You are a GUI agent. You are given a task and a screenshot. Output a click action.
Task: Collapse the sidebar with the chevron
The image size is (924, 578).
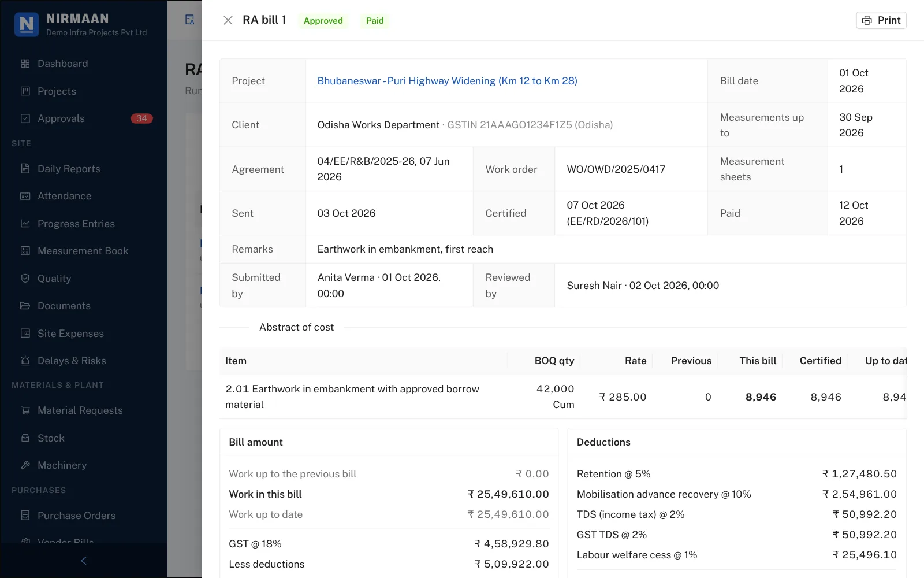click(84, 561)
